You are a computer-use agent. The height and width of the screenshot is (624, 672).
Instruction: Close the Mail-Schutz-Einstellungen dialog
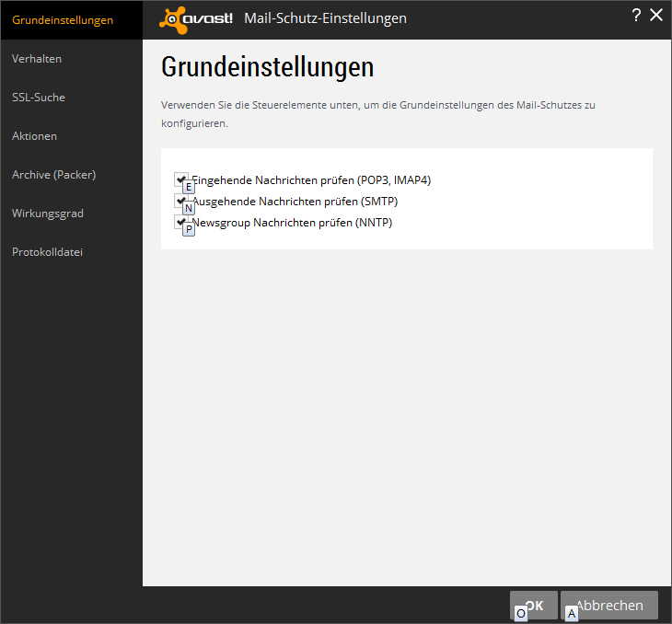click(x=656, y=15)
